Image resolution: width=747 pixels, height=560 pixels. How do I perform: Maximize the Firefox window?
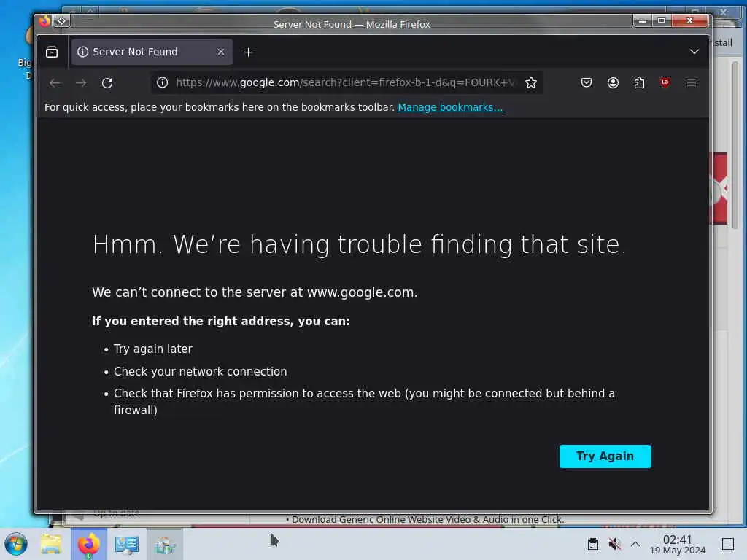click(662, 21)
